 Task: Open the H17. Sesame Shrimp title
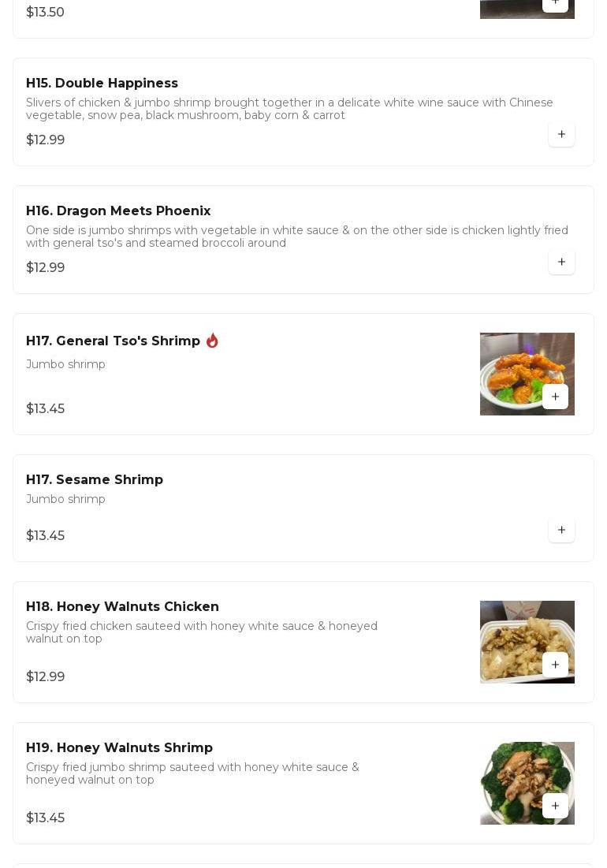point(95,479)
